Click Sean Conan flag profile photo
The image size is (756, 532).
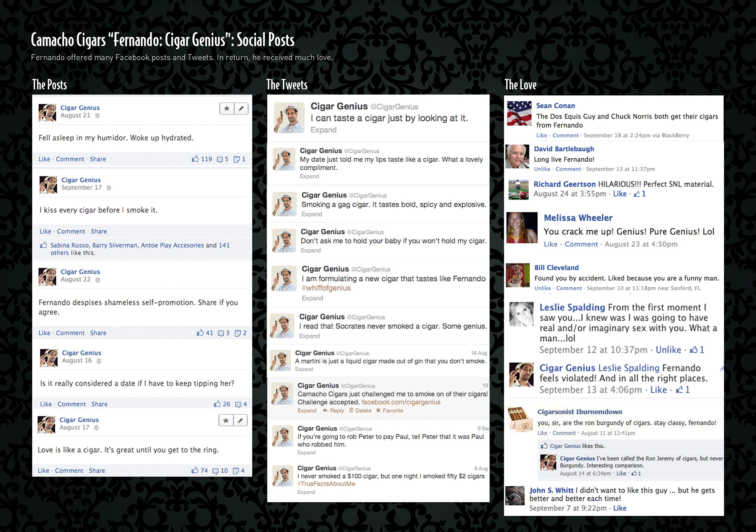(x=519, y=113)
